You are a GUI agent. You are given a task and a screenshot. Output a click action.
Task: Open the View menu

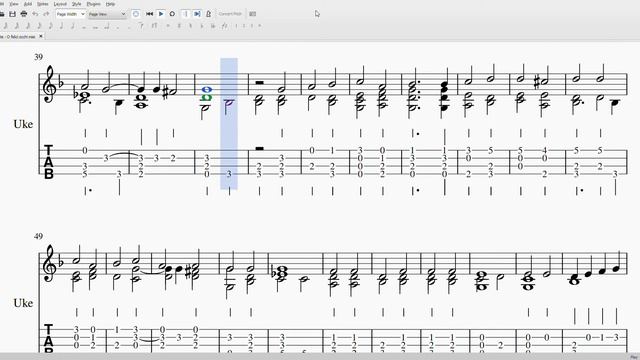14,4
